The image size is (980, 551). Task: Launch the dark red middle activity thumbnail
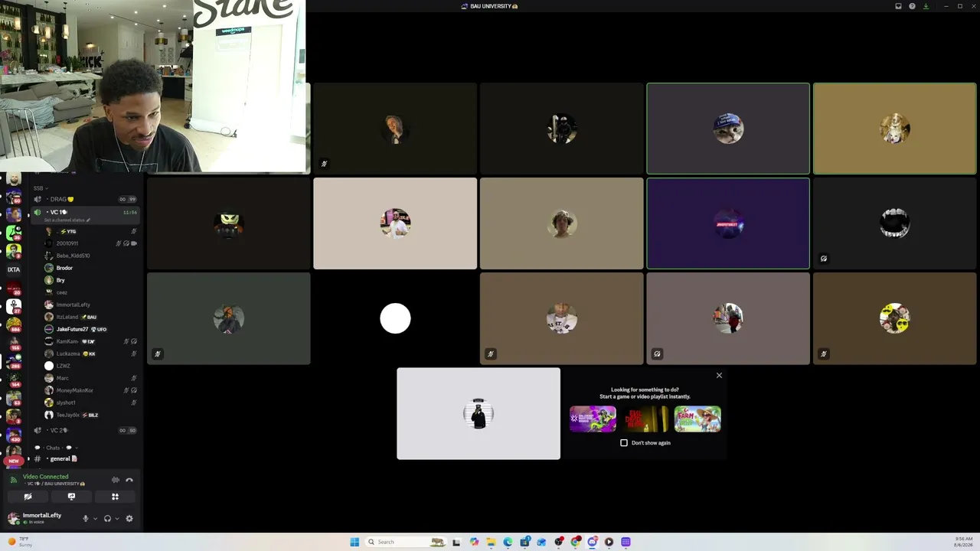click(645, 419)
